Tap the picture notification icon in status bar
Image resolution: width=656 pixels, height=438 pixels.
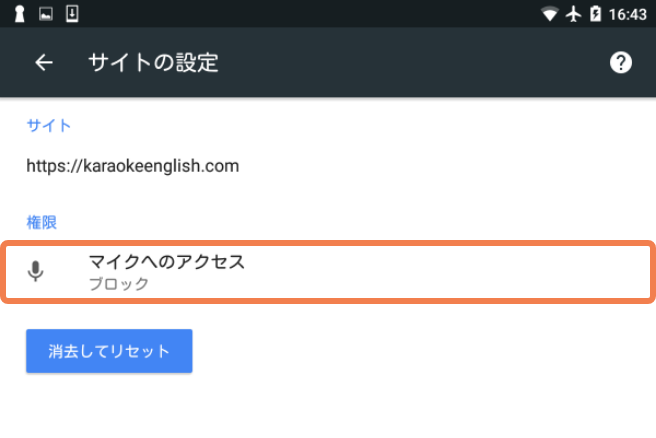click(x=46, y=14)
